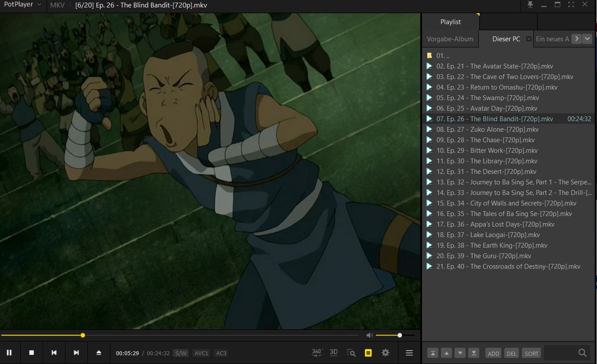Skip to previous playlist item

click(54, 353)
